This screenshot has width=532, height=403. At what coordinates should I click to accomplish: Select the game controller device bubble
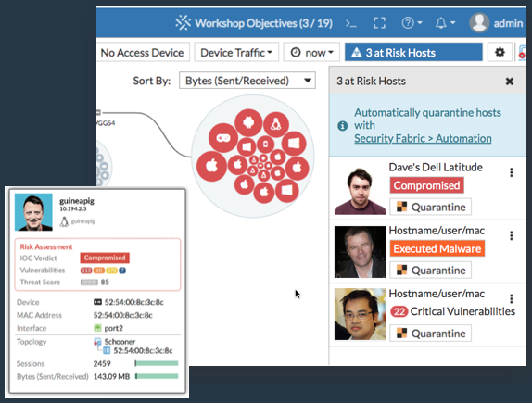[223, 138]
